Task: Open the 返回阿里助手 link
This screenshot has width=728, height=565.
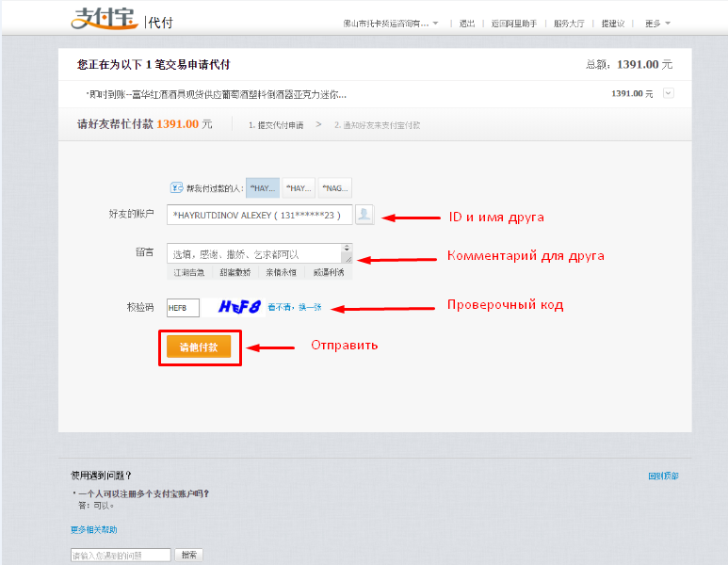Action: 514,24
